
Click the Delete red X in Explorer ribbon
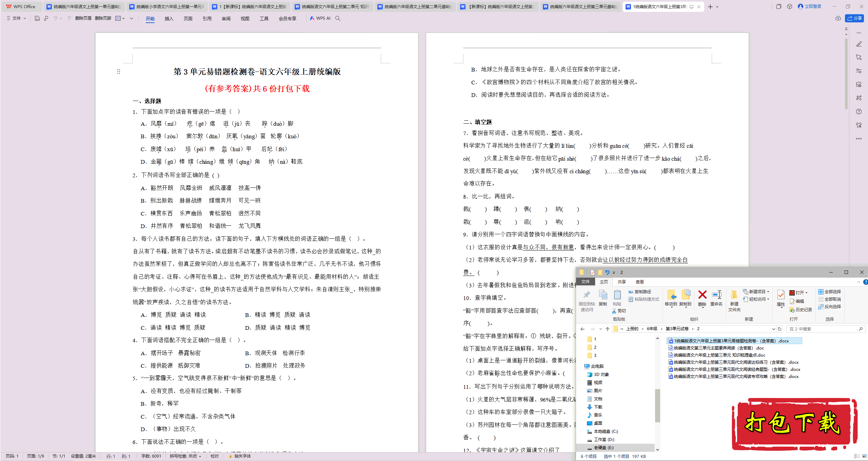pos(702,298)
